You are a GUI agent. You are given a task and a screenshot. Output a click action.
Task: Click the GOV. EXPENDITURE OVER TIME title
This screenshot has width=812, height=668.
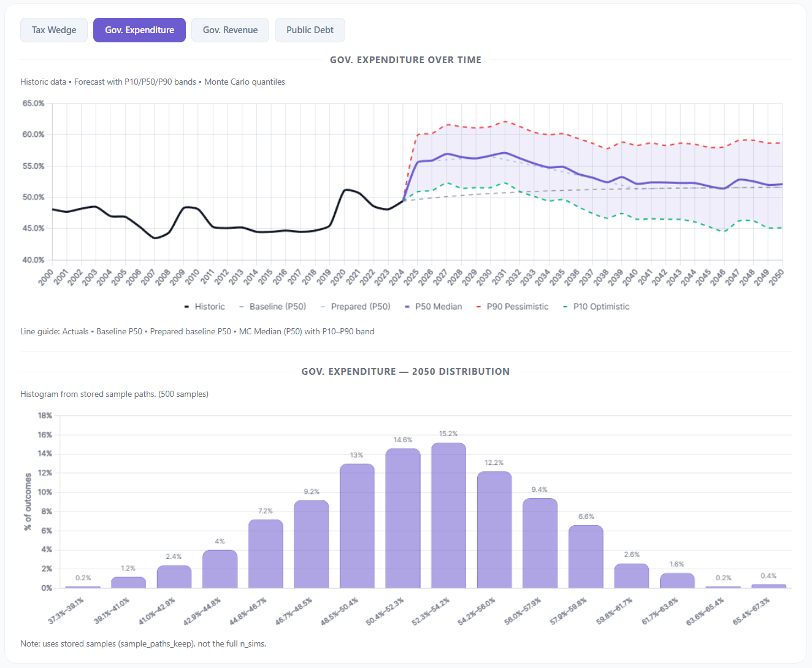[405, 60]
